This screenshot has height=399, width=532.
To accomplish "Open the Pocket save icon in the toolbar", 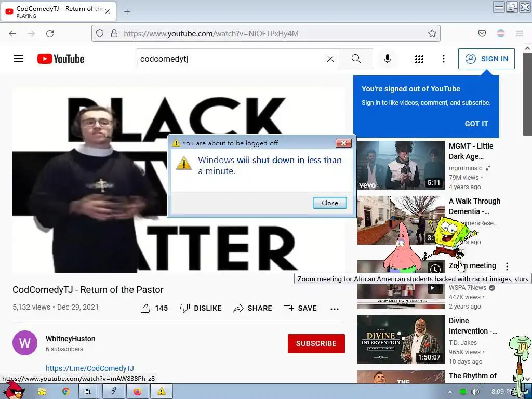I will click(x=482, y=33).
